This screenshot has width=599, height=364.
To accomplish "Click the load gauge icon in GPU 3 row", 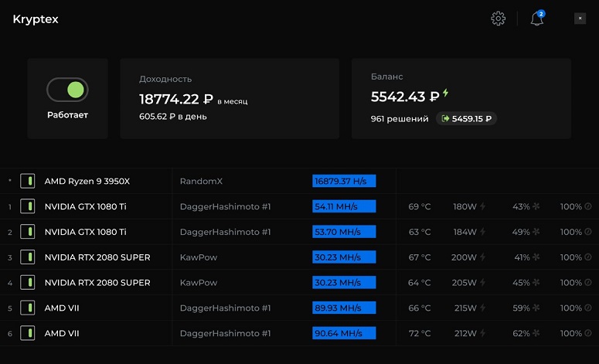I will pos(588,257).
